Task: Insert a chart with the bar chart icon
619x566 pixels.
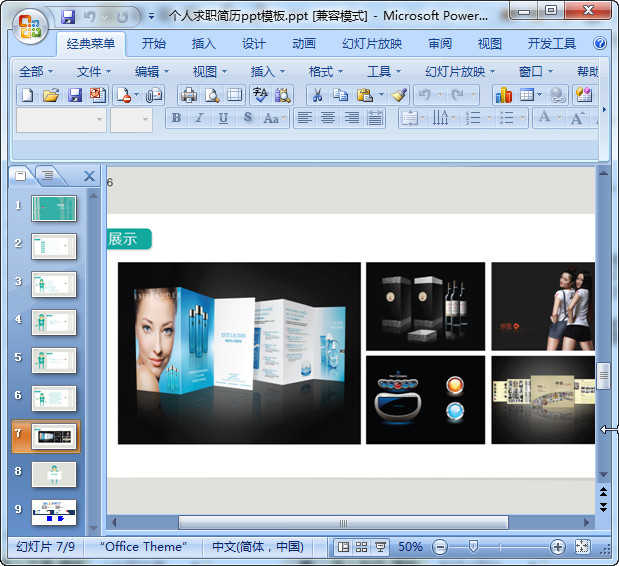Action: coord(504,95)
